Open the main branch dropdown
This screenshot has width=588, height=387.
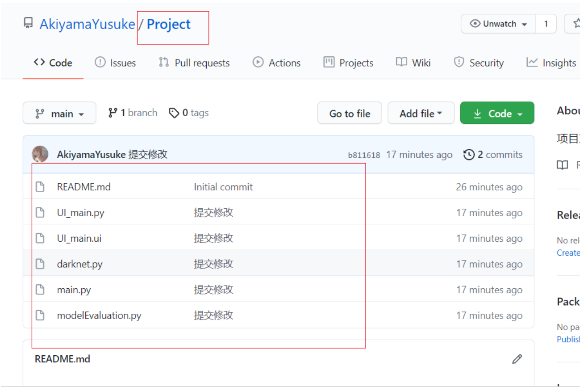pyautogui.click(x=59, y=113)
